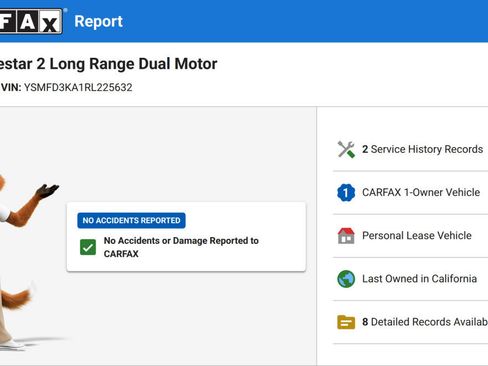This screenshot has height=366, width=488.
Task: Click the VIN: label
Action: tap(11, 88)
